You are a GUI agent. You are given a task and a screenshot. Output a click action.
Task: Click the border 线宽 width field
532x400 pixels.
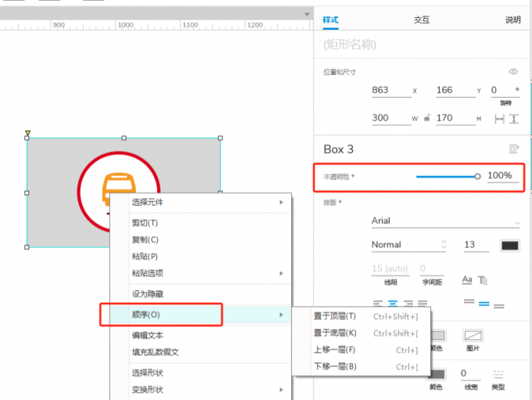click(470, 373)
